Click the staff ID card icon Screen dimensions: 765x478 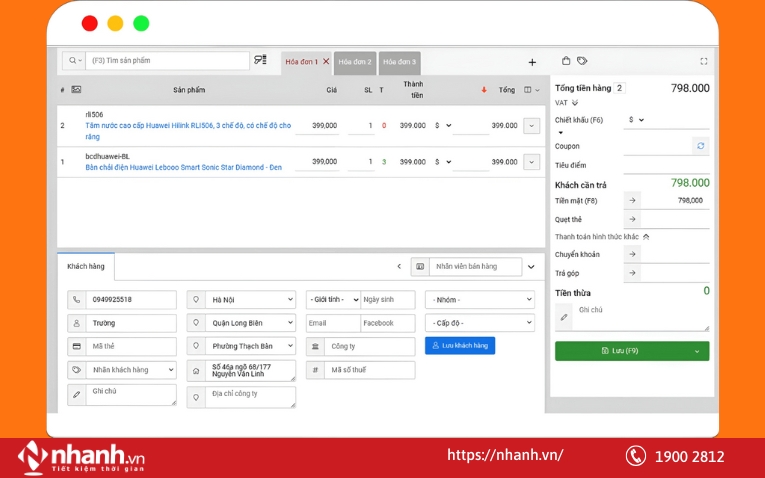point(420,267)
